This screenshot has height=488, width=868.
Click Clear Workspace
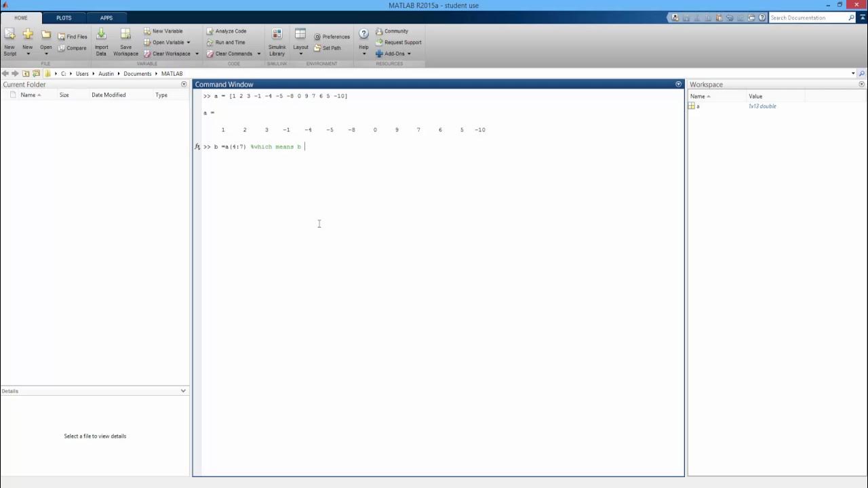167,54
